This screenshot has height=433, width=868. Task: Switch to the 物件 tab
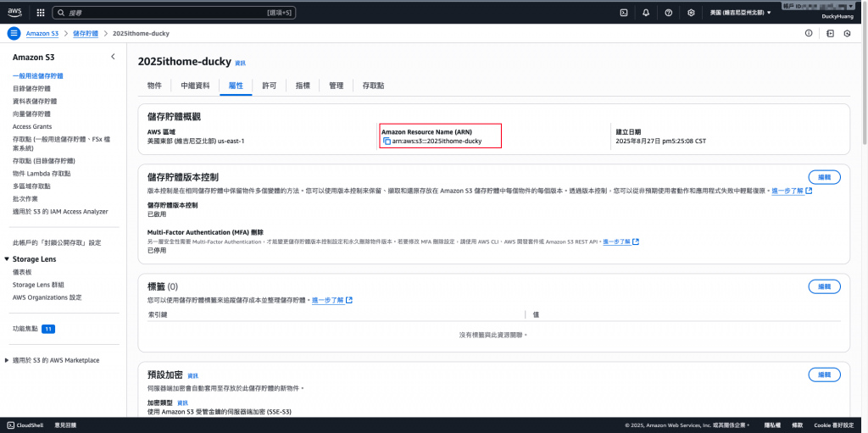click(x=154, y=86)
